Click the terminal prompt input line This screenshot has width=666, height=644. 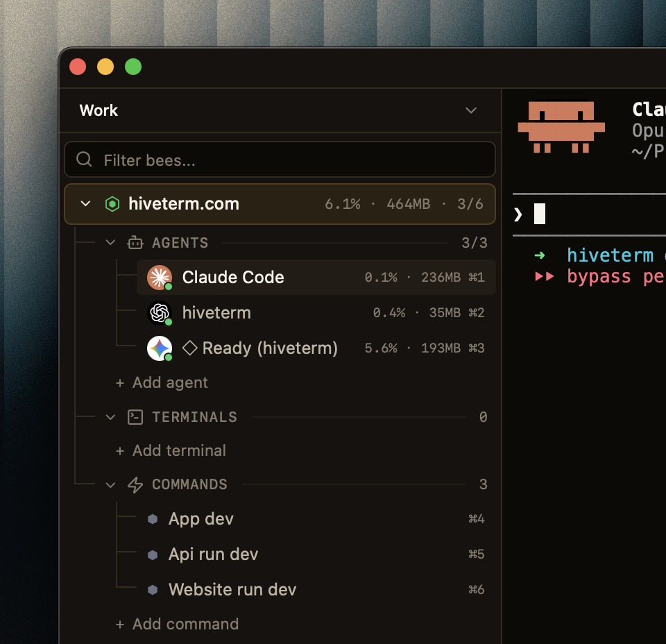(x=589, y=214)
